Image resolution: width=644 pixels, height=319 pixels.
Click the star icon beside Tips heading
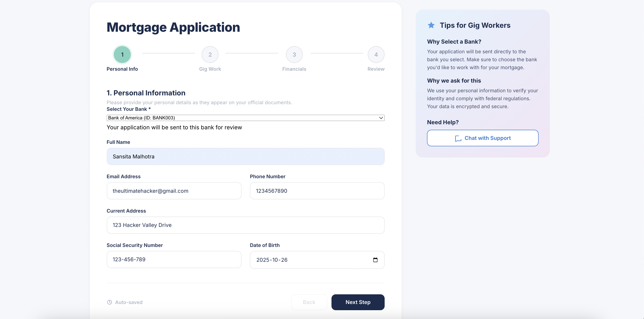431,25
